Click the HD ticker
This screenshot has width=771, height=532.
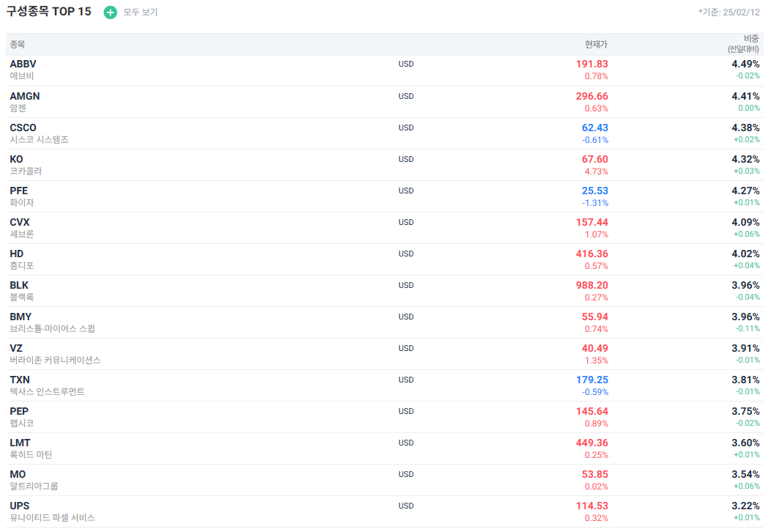17,254
